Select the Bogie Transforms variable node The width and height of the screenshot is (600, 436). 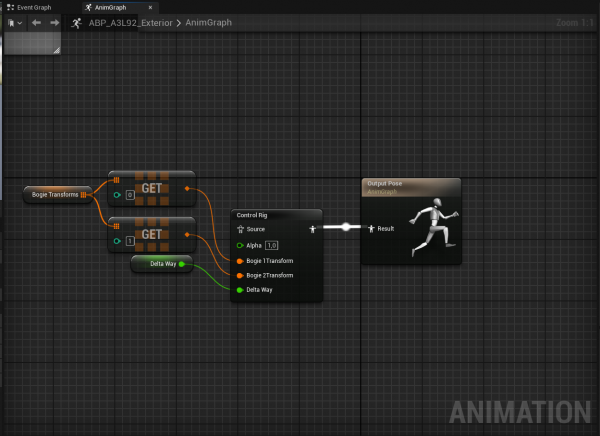(x=52, y=194)
